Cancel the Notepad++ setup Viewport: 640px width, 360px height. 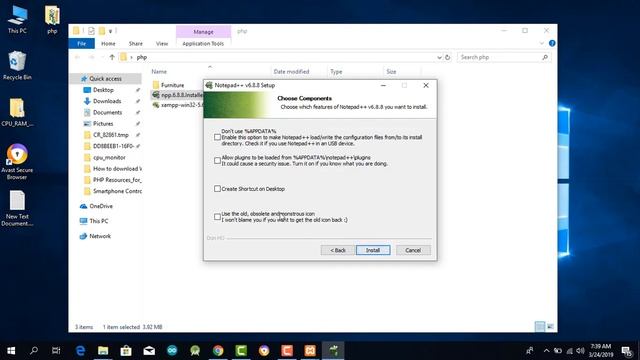(413, 250)
